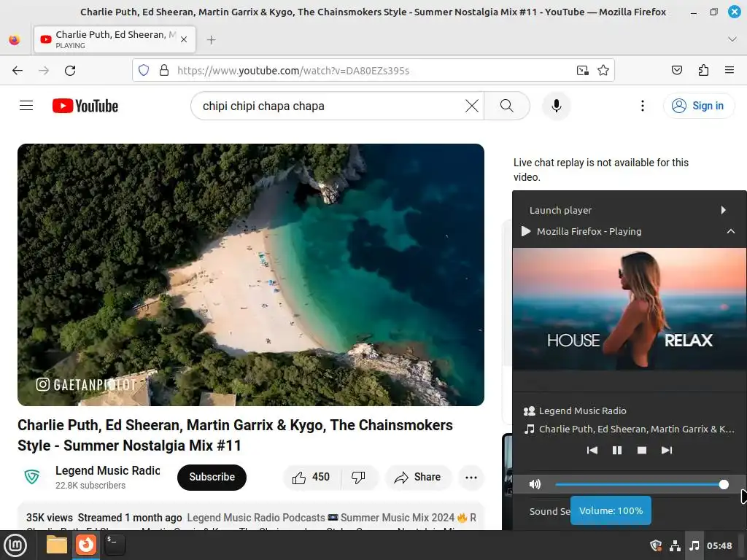The height and width of the screenshot is (560, 747).
Task: Click the Sign in button
Action: coord(698,106)
